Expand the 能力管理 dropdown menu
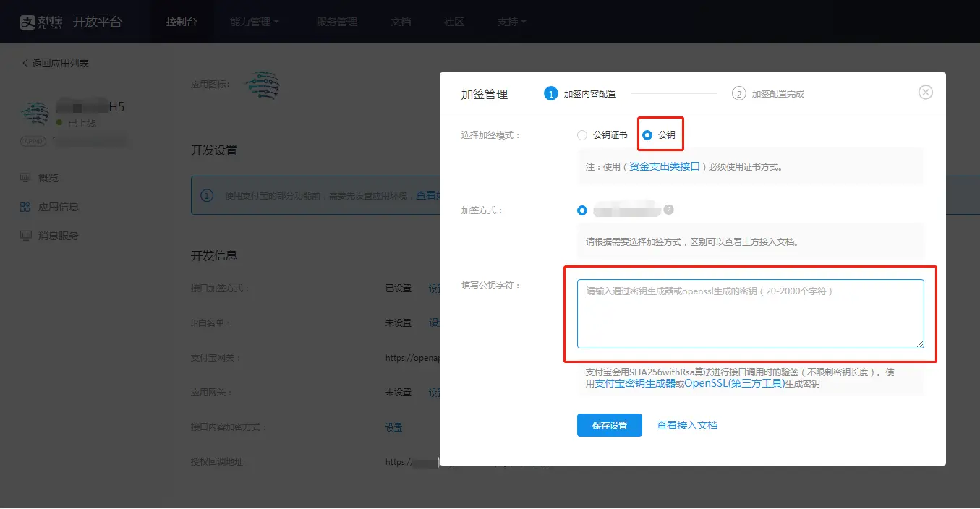This screenshot has height=509, width=980. [254, 22]
